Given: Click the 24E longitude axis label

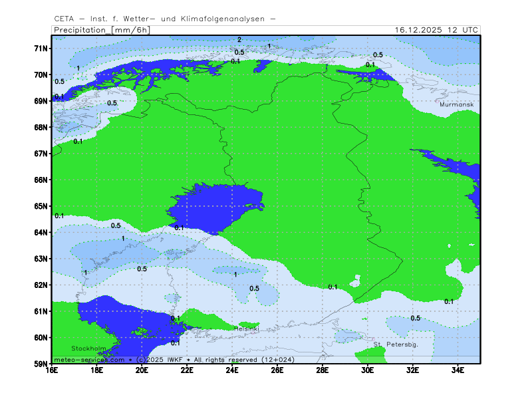Looking at the screenshot, I should [232, 370].
